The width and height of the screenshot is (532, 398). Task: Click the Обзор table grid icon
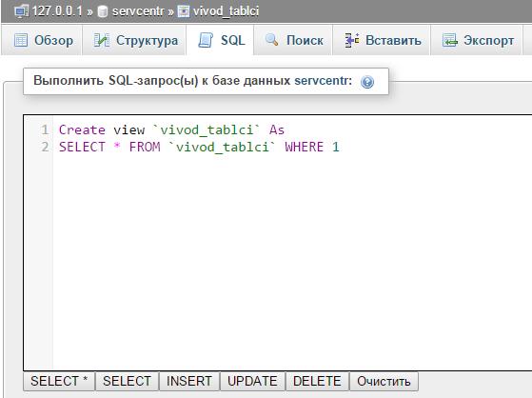coord(21,40)
